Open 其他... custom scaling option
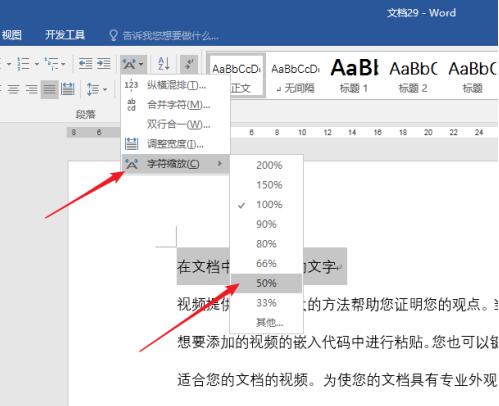 267,322
